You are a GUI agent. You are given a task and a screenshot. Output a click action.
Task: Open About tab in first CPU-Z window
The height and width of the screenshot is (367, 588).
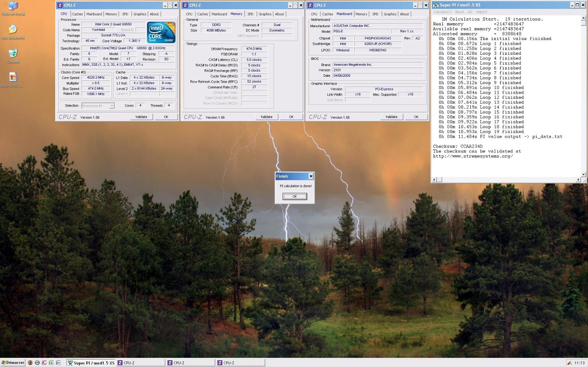(154, 14)
